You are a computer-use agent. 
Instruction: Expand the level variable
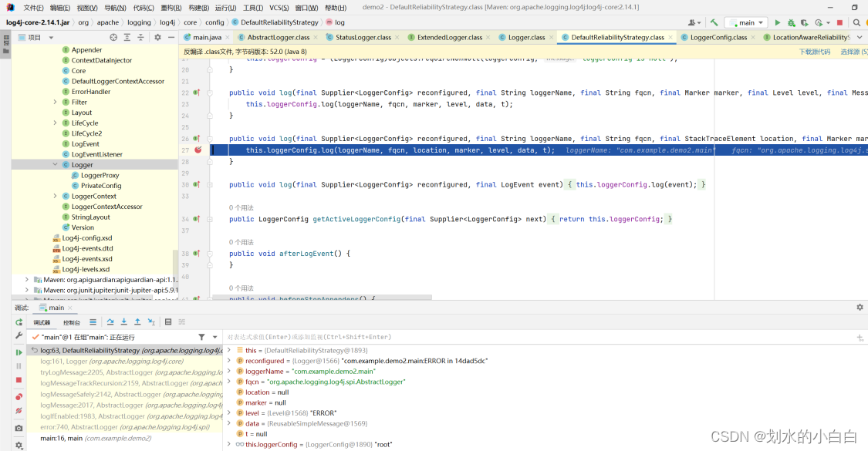(229, 412)
